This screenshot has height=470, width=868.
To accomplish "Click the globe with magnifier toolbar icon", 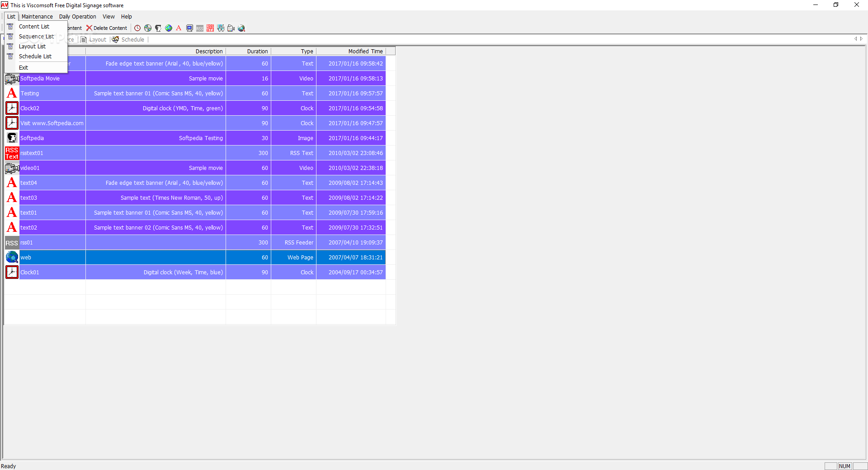I will point(241,28).
